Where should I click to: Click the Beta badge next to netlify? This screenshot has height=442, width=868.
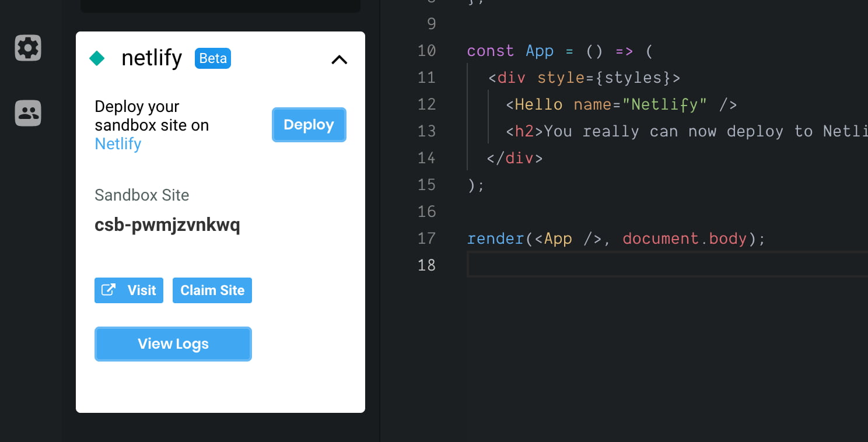pyautogui.click(x=212, y=58)
